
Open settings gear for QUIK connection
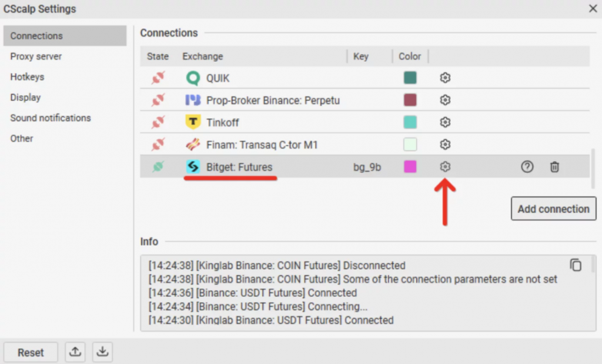coord(445,78)
